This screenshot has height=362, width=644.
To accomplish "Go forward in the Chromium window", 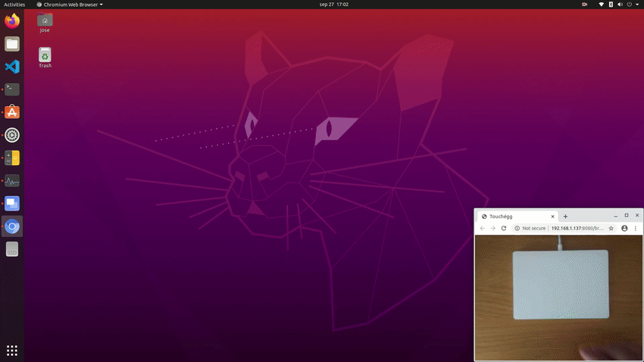I will pyautogui.click(x=493, y=228).
